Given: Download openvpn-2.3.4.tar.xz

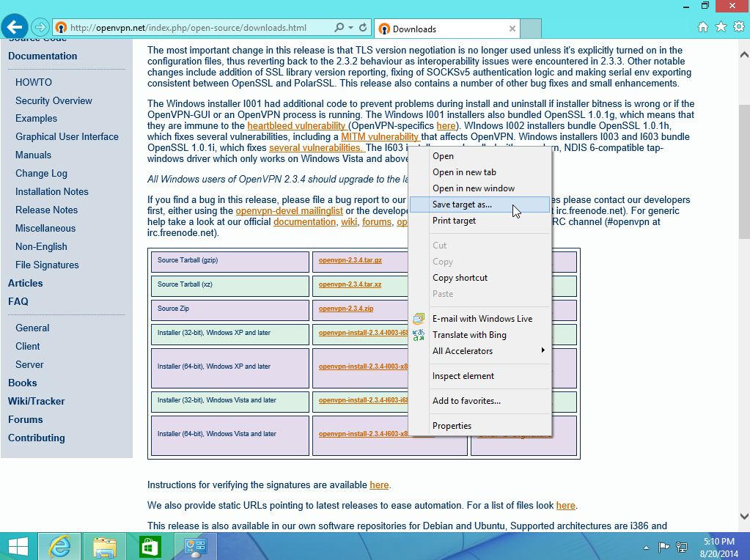Looking at the screenshot, I should tap(350, 284).
